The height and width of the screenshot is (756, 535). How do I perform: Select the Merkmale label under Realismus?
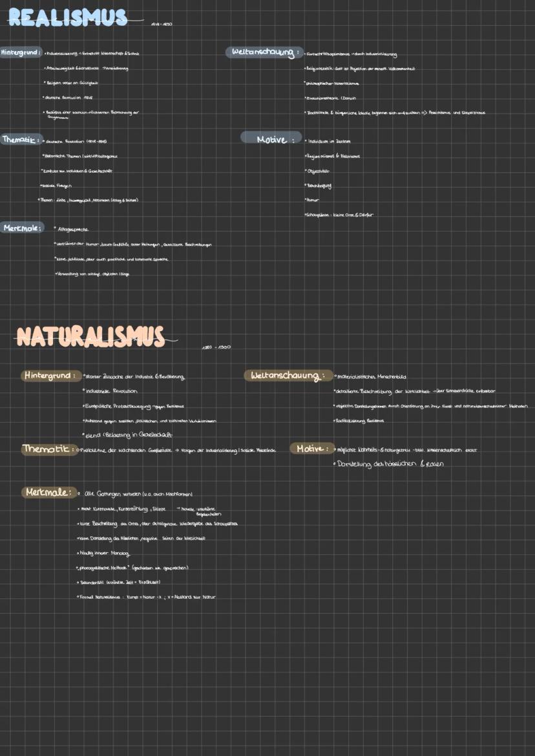tap(21, 226)
